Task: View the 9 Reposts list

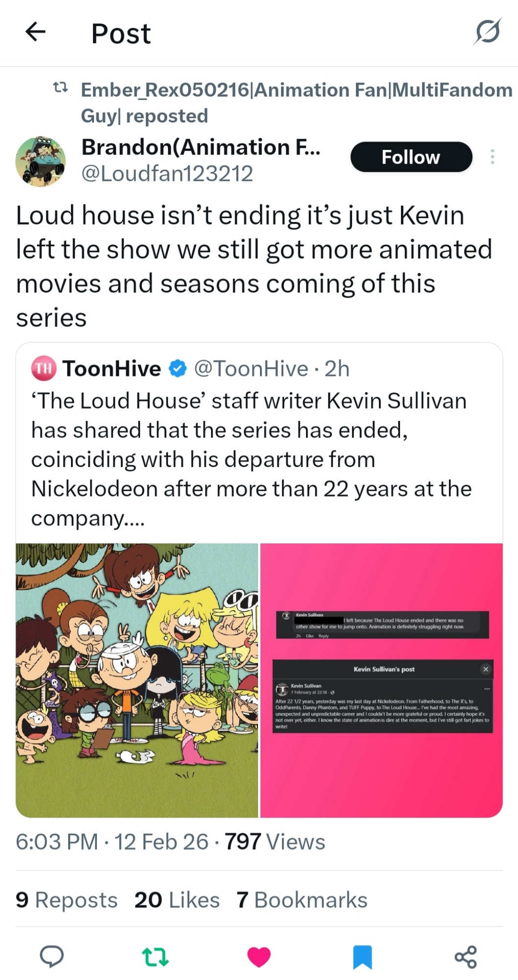Action: click(67, 900)
